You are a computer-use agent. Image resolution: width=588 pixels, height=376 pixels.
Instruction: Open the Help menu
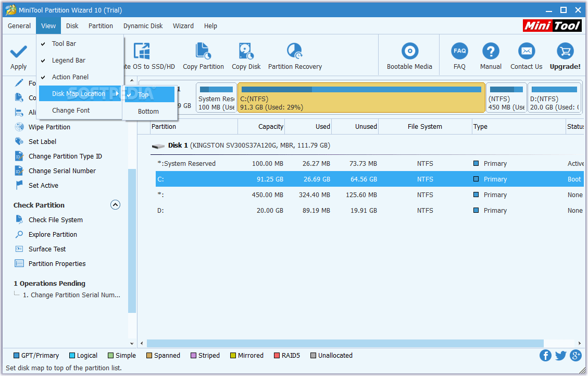210,26
